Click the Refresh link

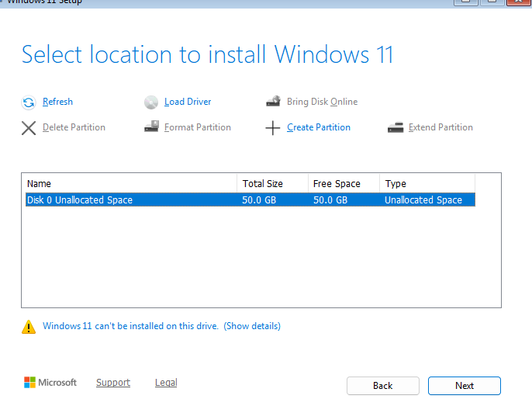pyautogui.click(x=57, y=102)
